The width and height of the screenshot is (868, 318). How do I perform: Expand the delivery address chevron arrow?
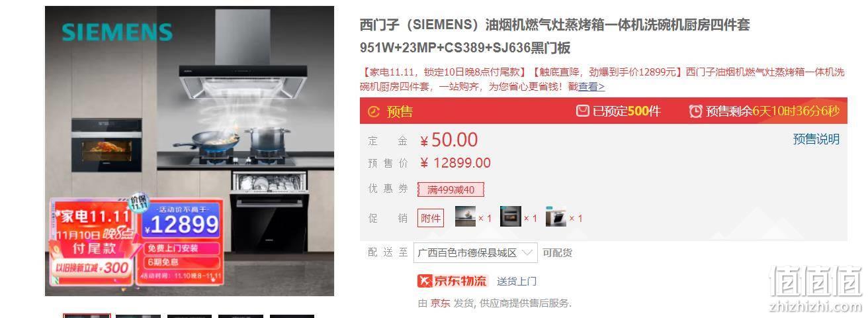(527, 252)
